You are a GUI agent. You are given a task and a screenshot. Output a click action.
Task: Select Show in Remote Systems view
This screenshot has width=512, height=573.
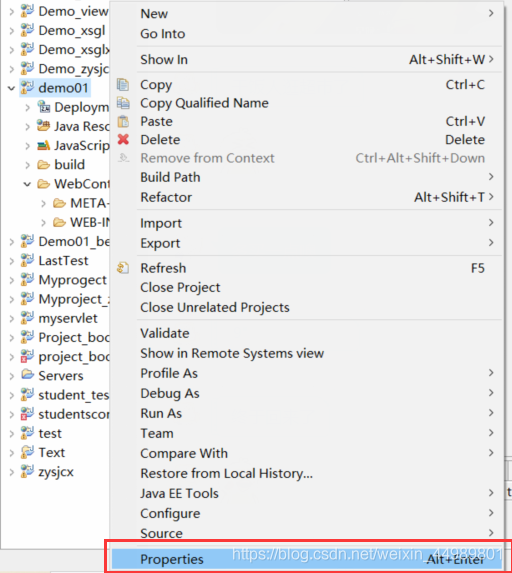307,353
